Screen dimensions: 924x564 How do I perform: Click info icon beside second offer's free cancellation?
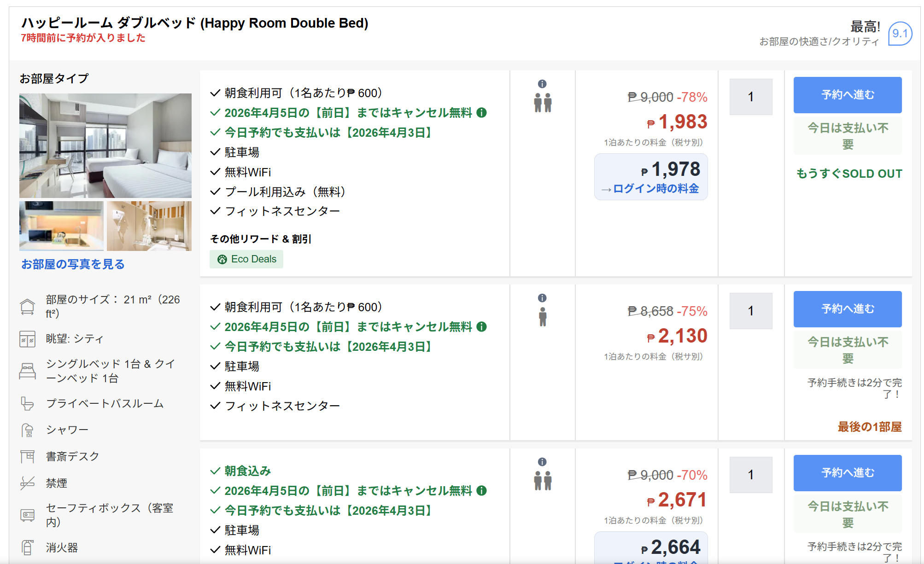(482, 327)
